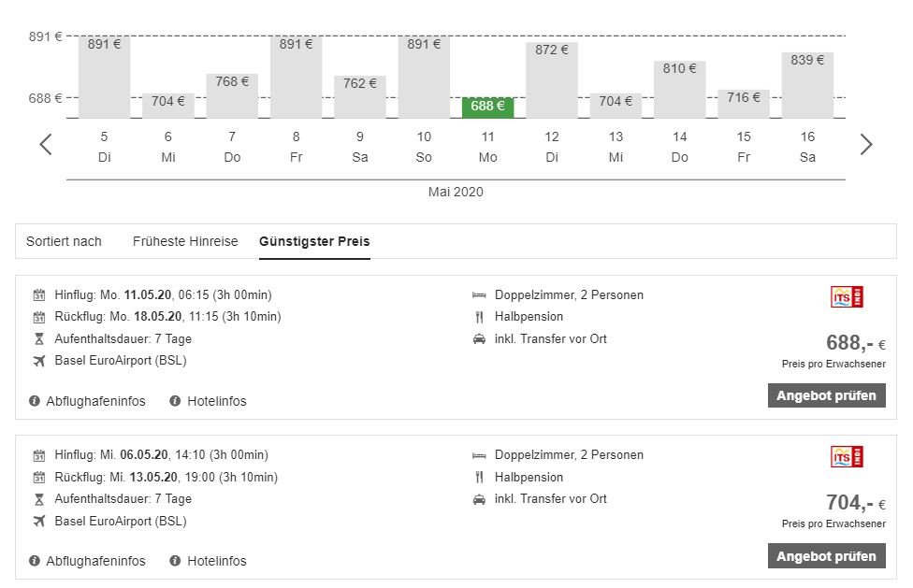Viewport: 913px width, 588px height.
Task: Select the Günstigster Preis sorting tab
Action: click(314, 241)
